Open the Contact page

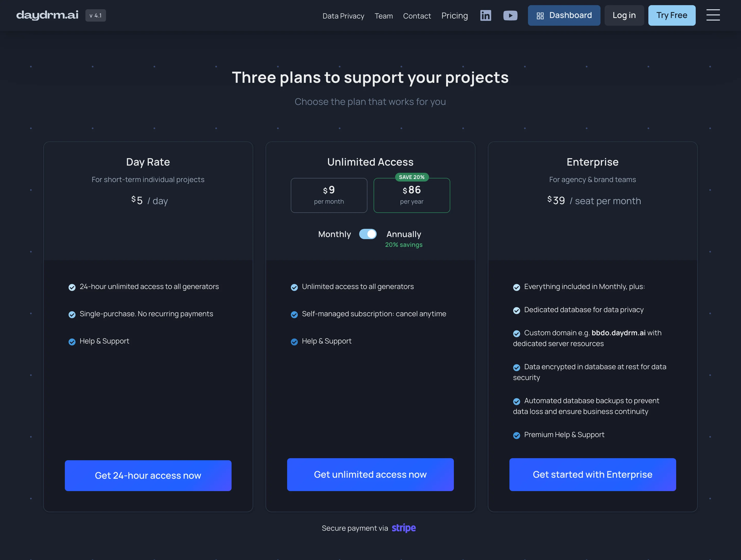point(417,16)
